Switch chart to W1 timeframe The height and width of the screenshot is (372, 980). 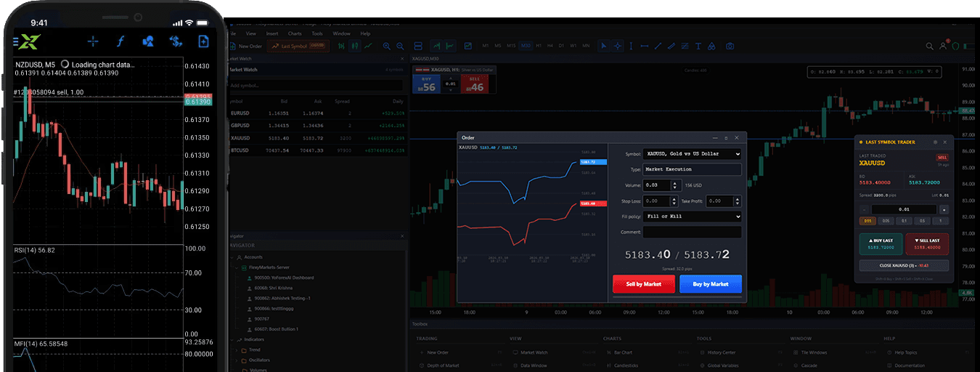click(573, 46)
